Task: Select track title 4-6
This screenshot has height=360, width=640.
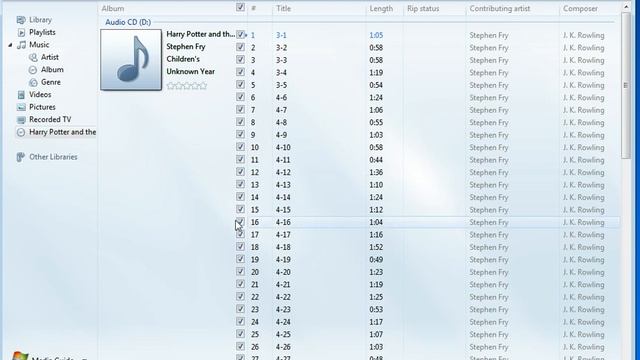Action: tap(281, 98)
